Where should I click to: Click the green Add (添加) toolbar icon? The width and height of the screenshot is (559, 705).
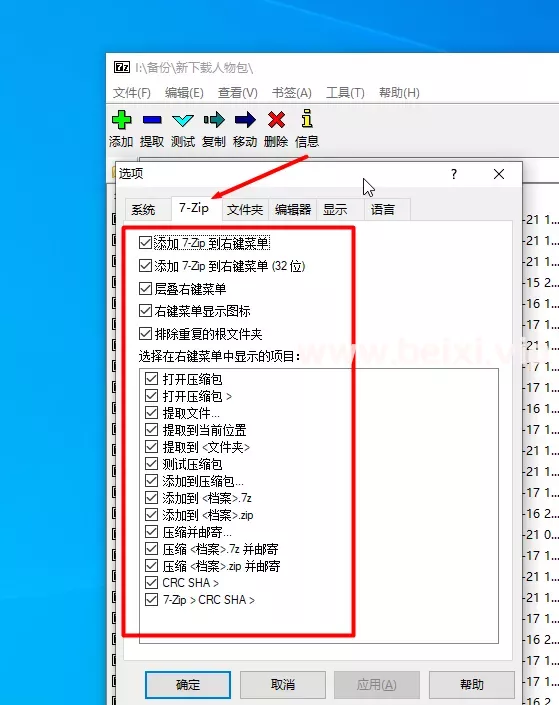pos(121,120)
